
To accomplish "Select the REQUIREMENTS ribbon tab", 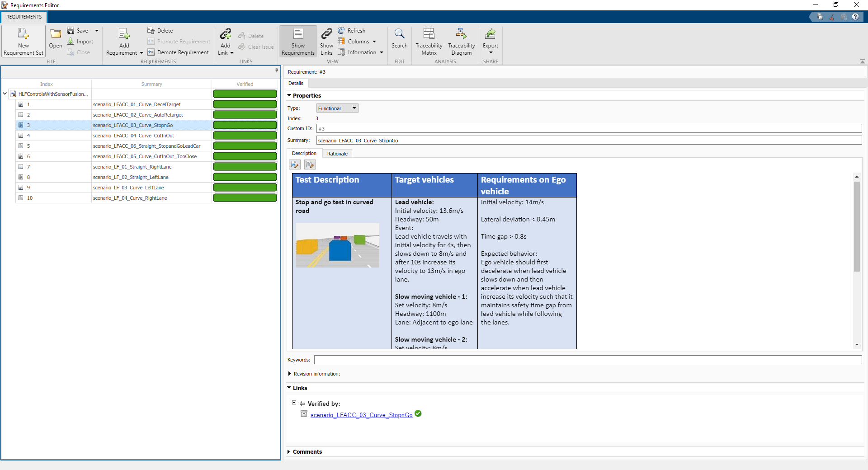I will coord(24,17).
